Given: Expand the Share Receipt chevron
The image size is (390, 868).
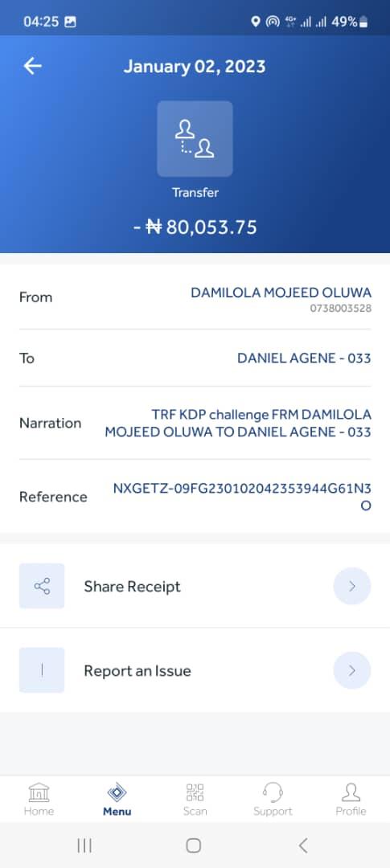Looking at the screenshot, I should 352,586.
